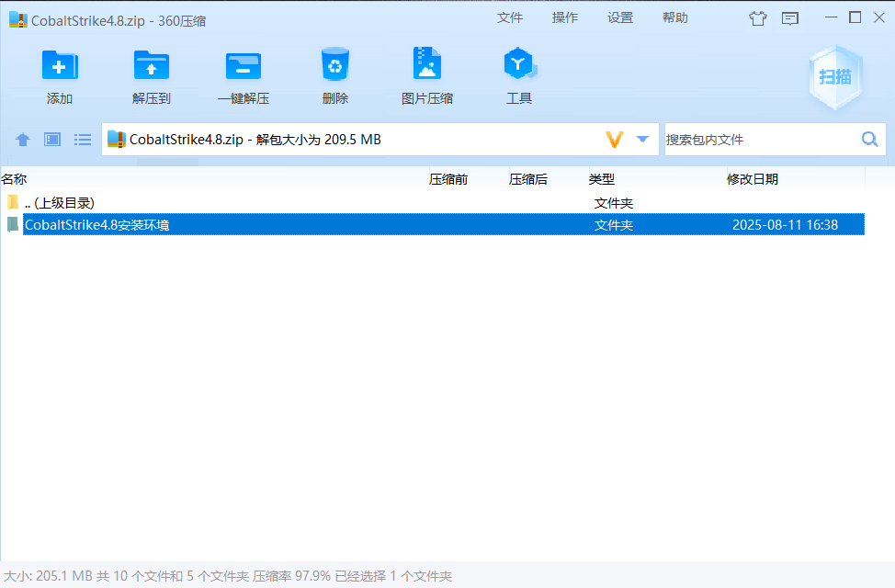Click the 扫描 (Scan) hexagon button
The width and height of the screenshot is (895, 588).
(835, 77)
